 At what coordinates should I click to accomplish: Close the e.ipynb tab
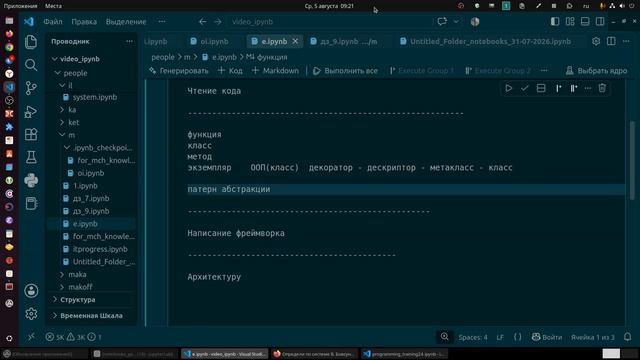pyautogui.click(x=296, y=41)
